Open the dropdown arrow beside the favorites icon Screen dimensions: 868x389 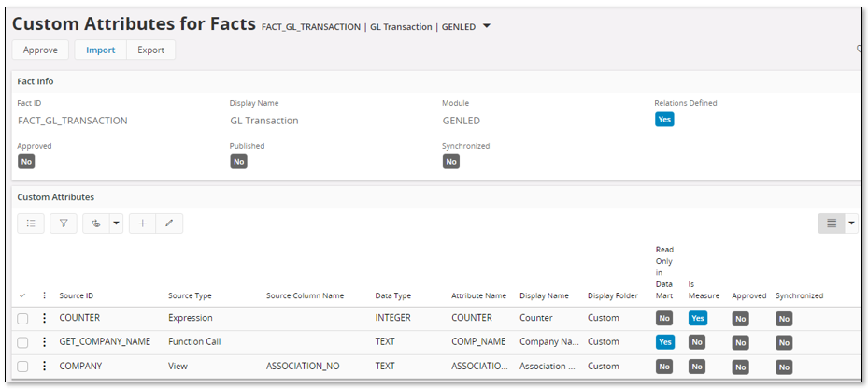[116, 223]
